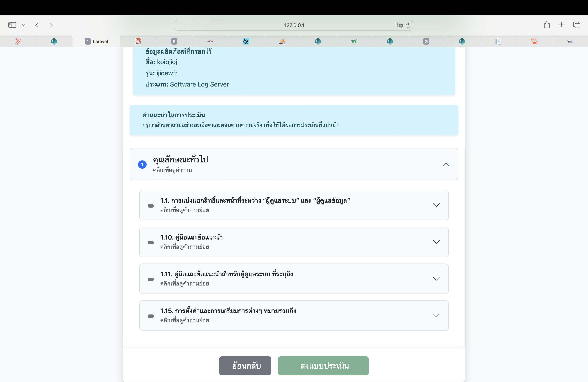This screenshot has width=588, height=382.
Task: Show the tab overview icon
Action: point(576,25)
